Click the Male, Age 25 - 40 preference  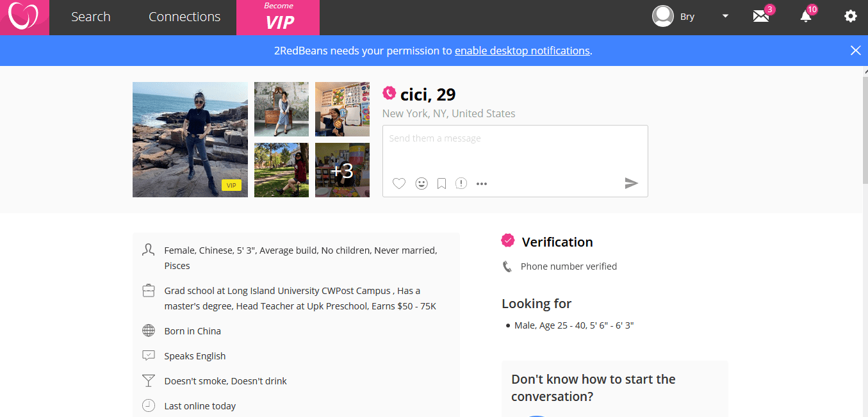[x=574, y=325]
